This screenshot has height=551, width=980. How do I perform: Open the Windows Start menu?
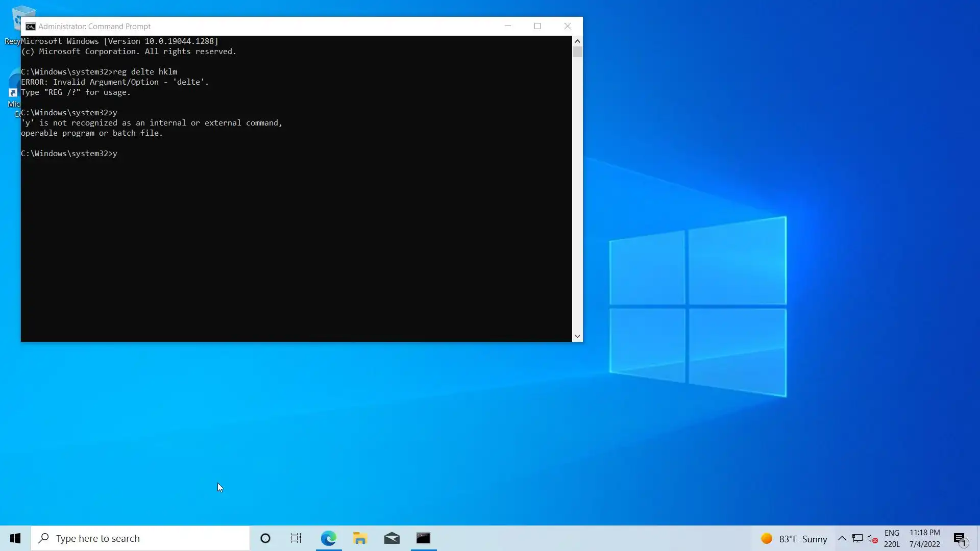pyautogui.click(x=15, y=538)
